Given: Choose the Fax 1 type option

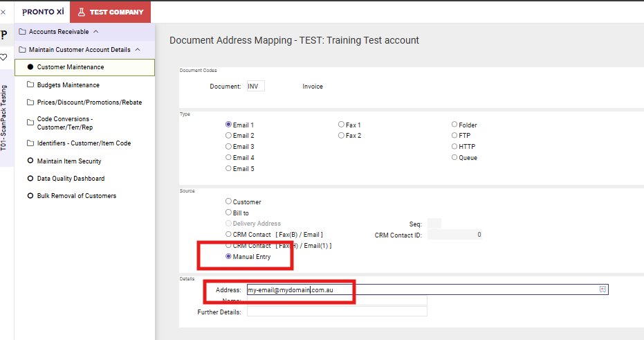Looking at the screenshot, I should pos(342,125).
